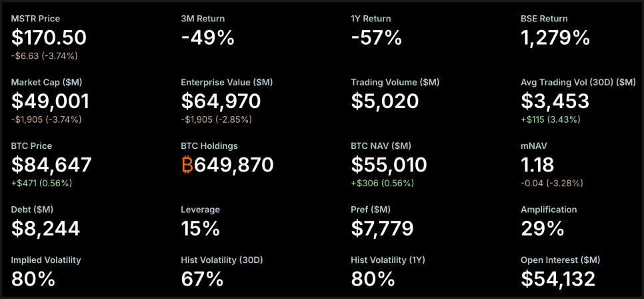This screenshot has width=644, height=299.
Task: Select the Open Interest value $54,132
Action: click(x=557, y=279)
